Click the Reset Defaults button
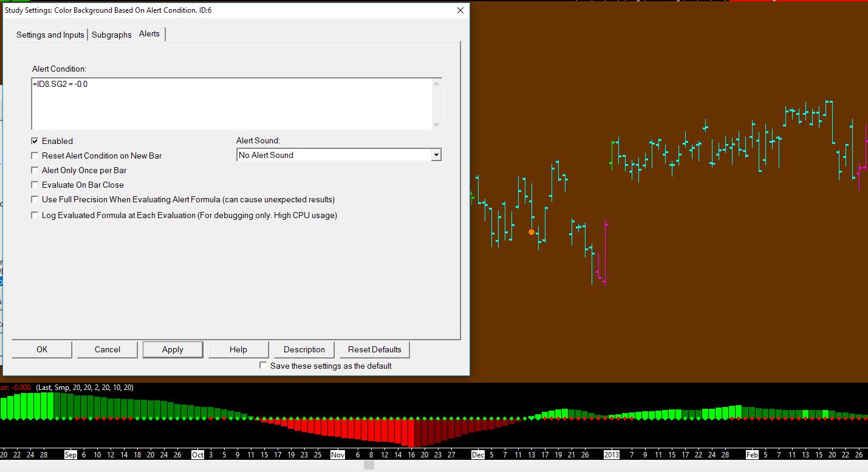Viewport: 868px width, 472px height. 375,349
